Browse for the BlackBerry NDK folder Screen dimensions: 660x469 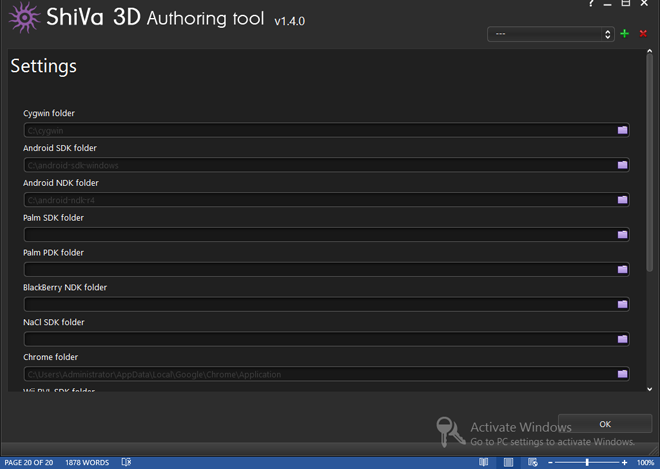tap(622, 304)
